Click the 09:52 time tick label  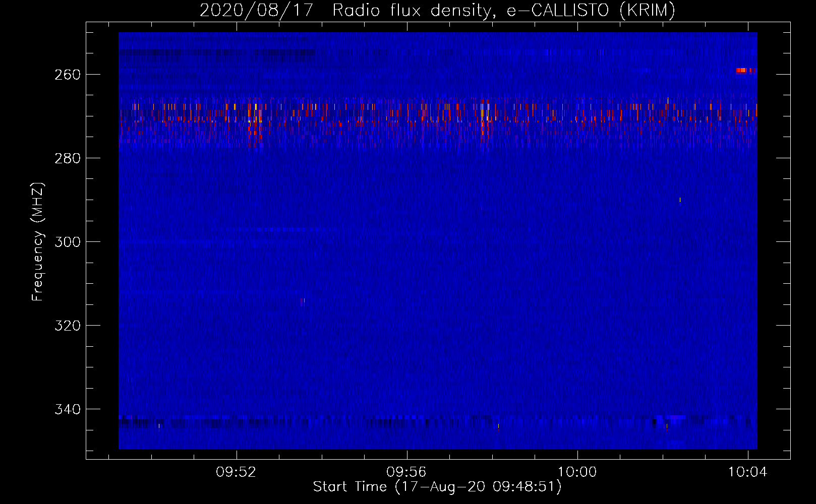[236, 472]
